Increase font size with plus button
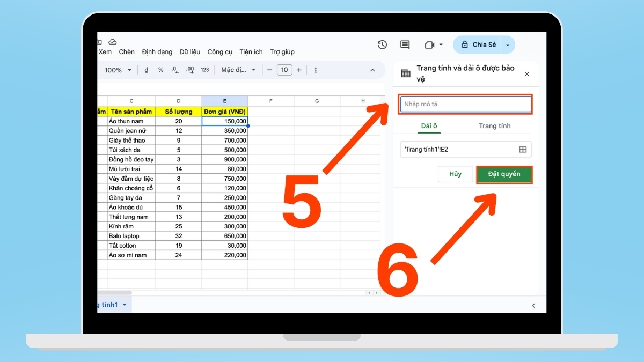This screenshot has width=644, height=362. point(299,70)
